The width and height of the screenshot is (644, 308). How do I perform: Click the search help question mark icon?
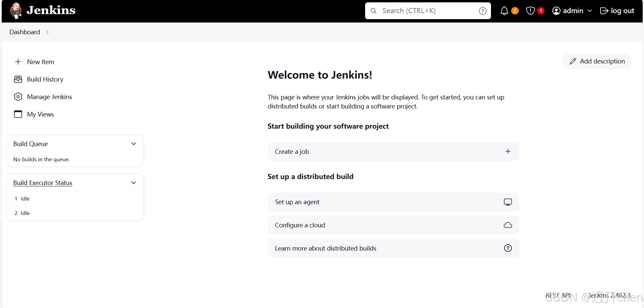tap(483, 10)
